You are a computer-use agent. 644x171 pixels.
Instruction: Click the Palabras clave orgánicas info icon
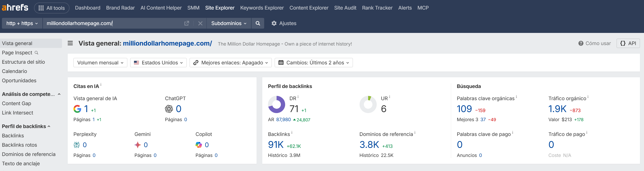(x=516, y=97)
